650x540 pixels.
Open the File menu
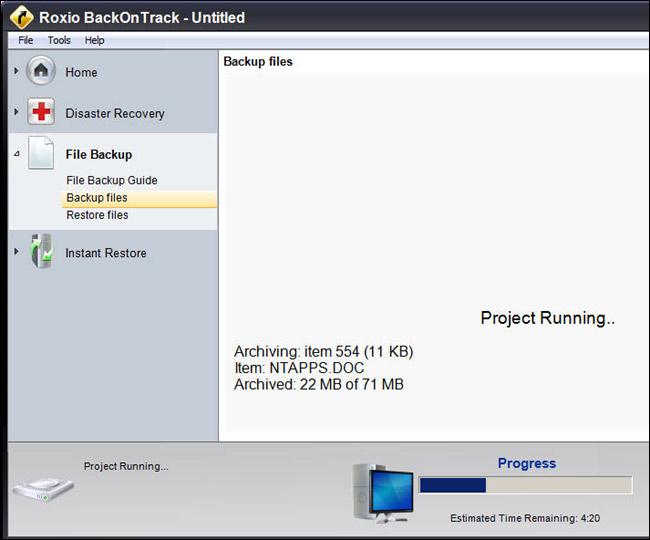coord(26,40)
